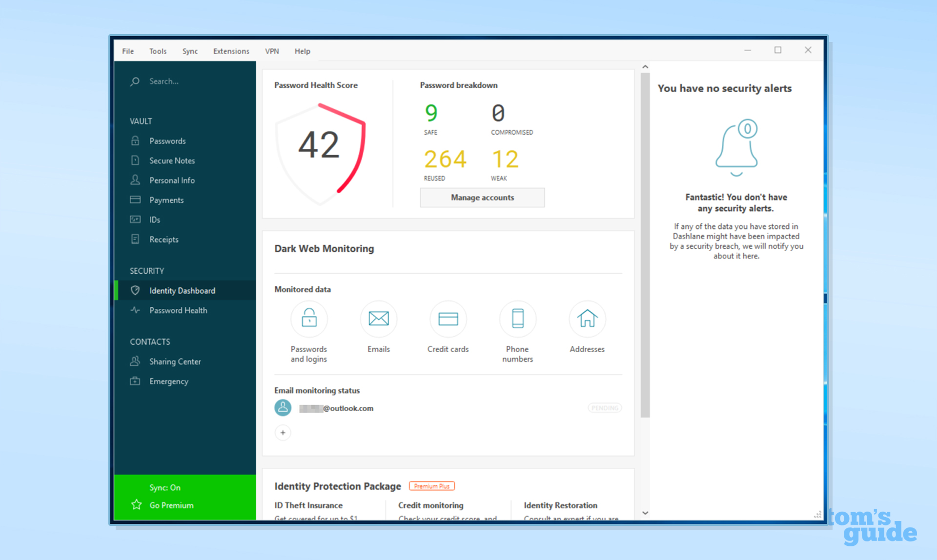Image resolution: width=937 pixels, height=560 pixels.
Task: Click Go Premium in the sidebar
Action: (171, 505)
